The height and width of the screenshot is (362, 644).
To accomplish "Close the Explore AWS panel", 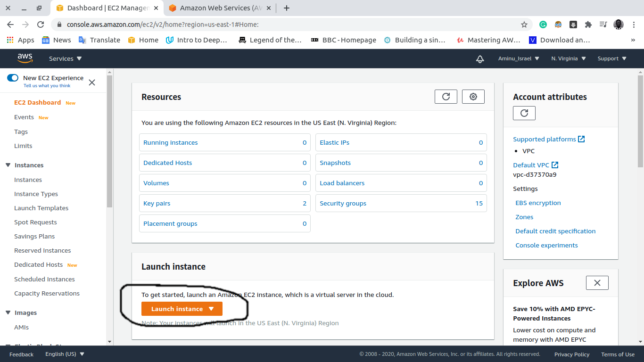I will (597, 283).
